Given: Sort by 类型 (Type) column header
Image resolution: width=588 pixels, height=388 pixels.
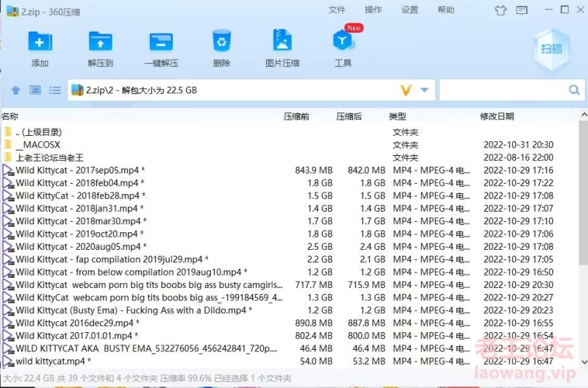Looking at the screenshot, I should [398, 117].
